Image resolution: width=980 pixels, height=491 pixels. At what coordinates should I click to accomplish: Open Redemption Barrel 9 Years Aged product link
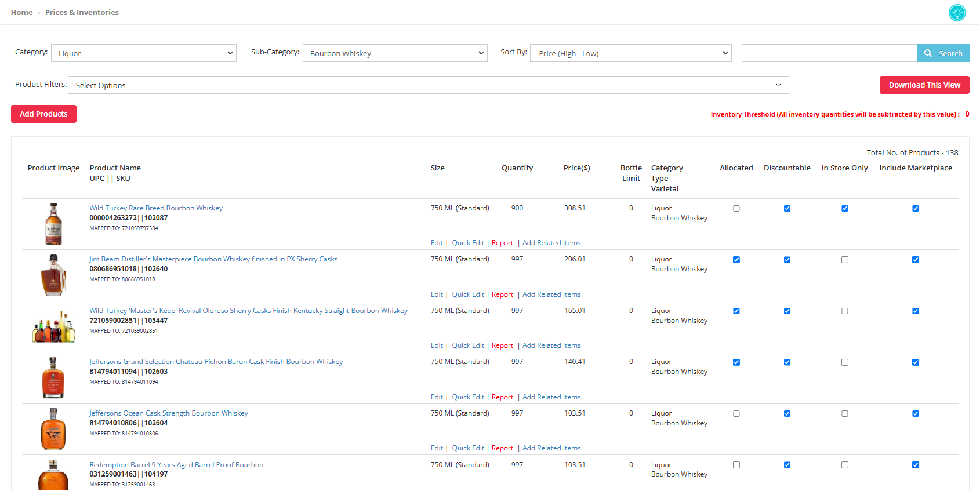(x=176, y=465)
